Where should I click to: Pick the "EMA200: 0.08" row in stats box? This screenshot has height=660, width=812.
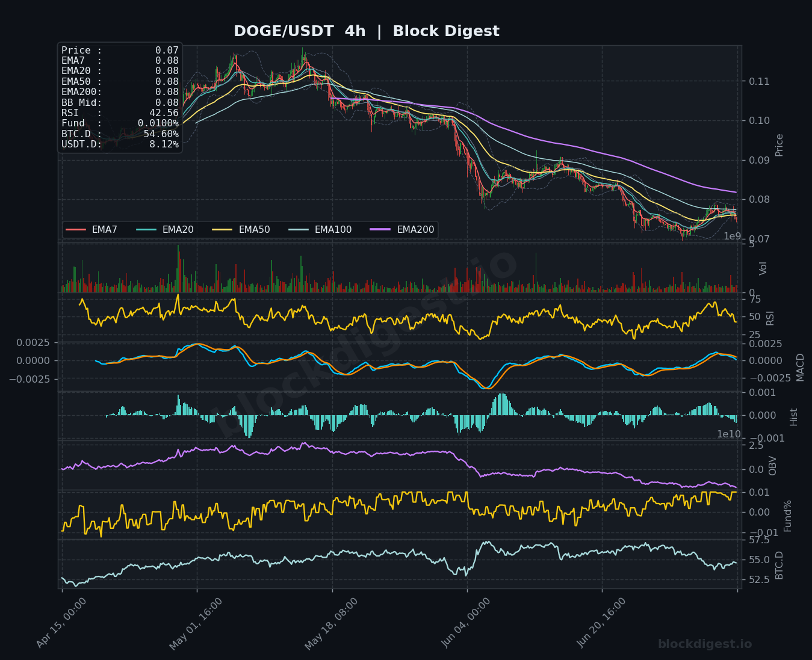(x=120, y=92)
